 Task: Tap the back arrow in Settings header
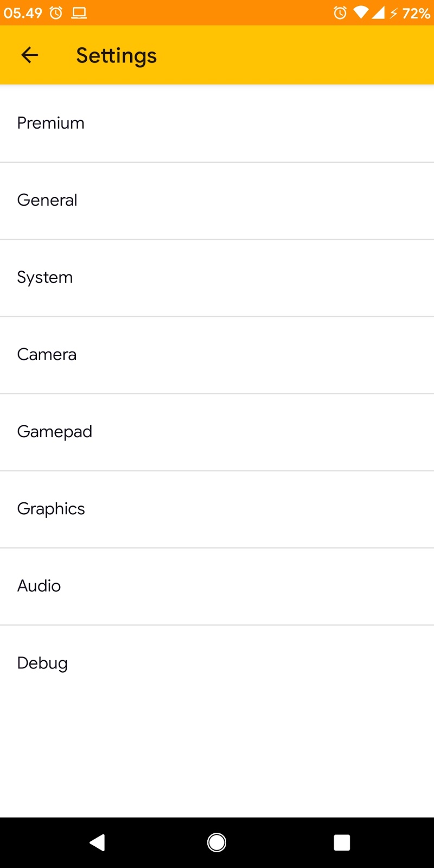point(30,55)
